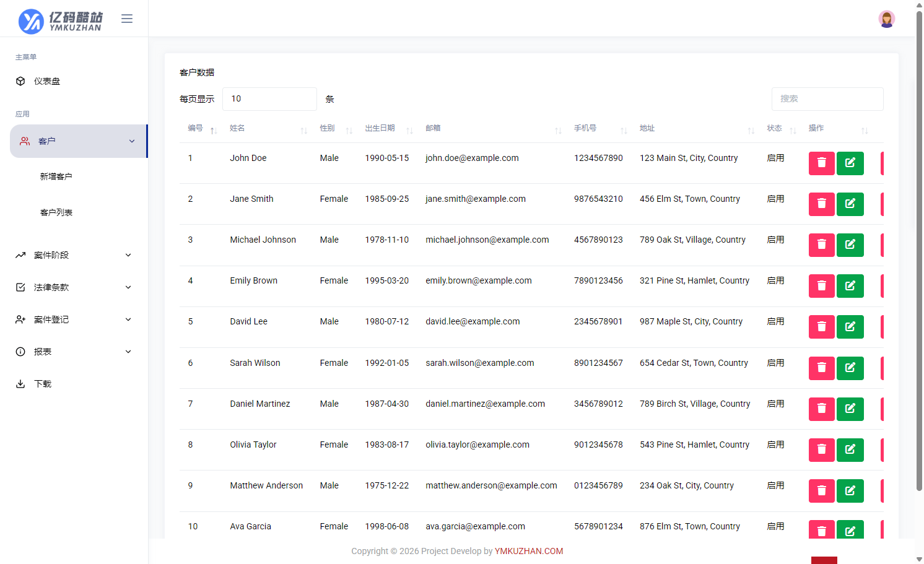Delete the Sarah Wilson record
The height and width of the screenshot is (564, 924).
pos(821,368)
